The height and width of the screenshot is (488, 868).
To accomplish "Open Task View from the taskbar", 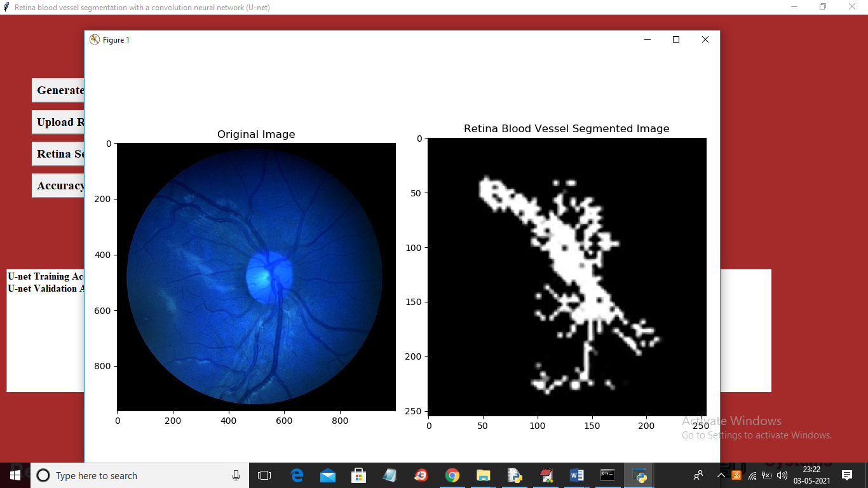I will pos(264,475).
